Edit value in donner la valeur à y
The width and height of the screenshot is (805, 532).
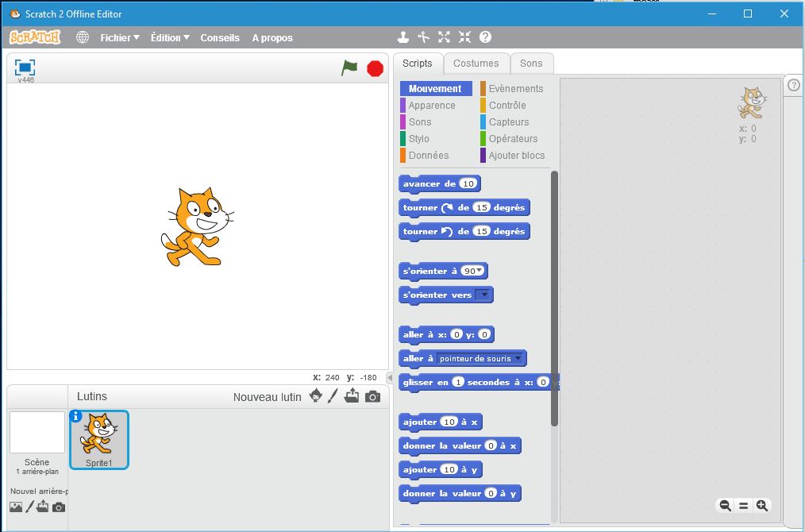click(x=491, y=493)
